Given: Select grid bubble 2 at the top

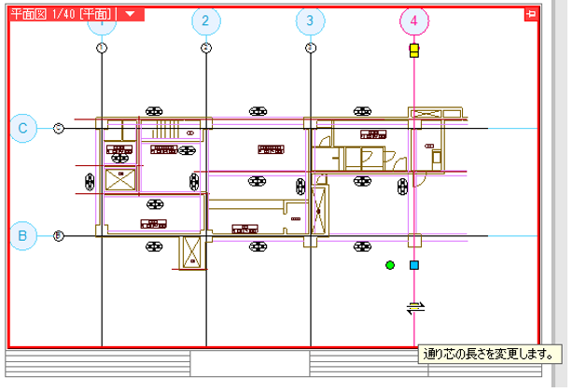Looking at the screenshot, I should click(x=206, y=21).
